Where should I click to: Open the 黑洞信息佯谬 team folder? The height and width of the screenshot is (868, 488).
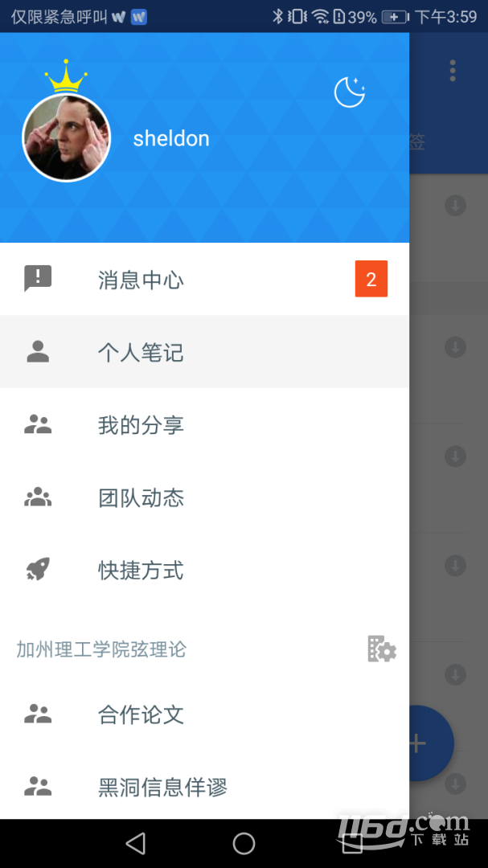coord(204,786)
